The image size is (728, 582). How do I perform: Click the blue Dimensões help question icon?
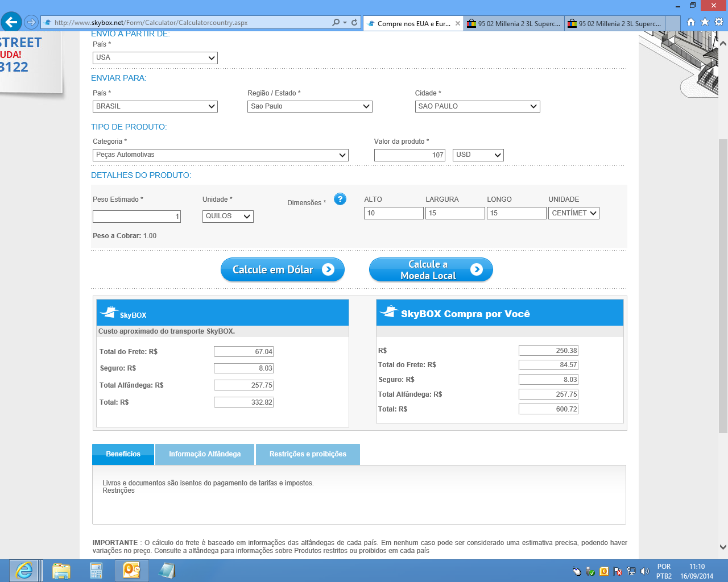340,199
